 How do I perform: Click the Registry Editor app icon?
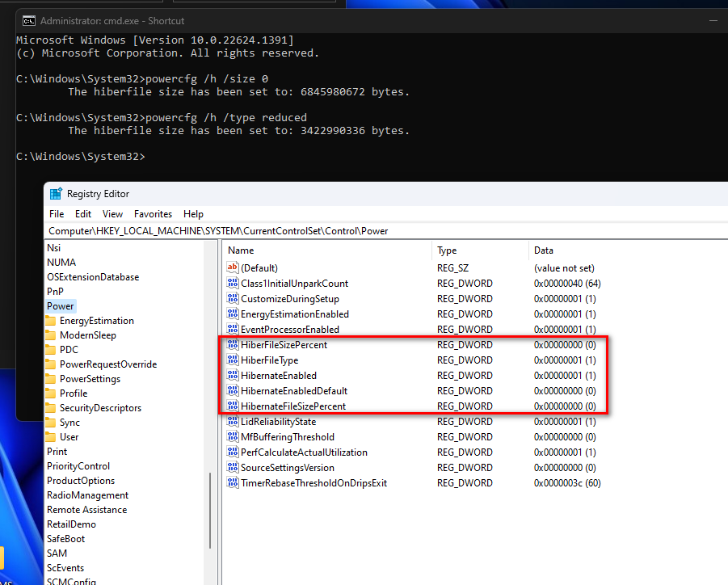tap(56, 194)
